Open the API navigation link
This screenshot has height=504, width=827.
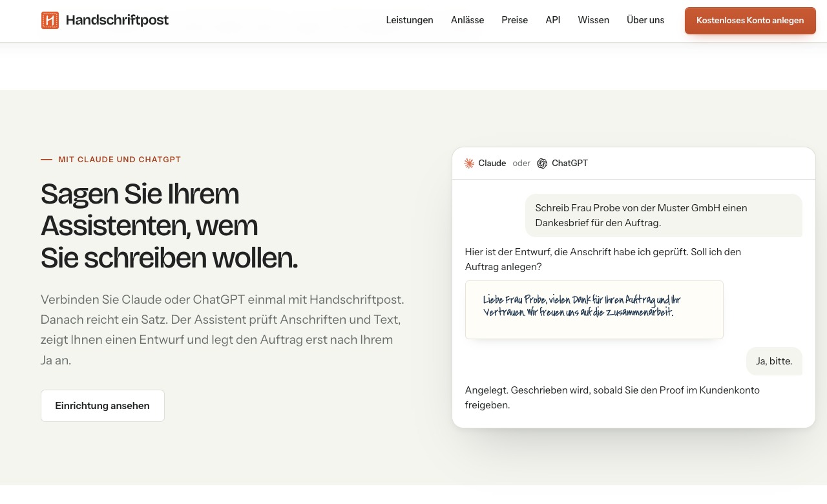tap(553, 20)
